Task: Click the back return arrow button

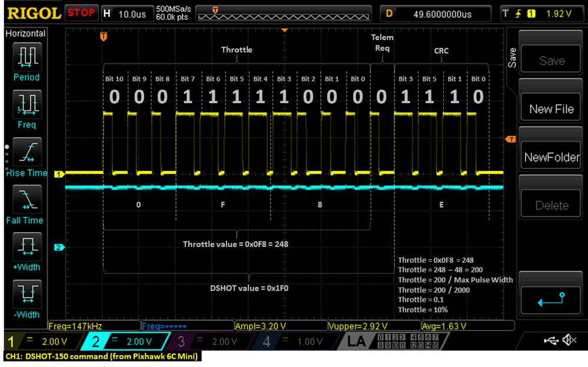Action: 551,300
